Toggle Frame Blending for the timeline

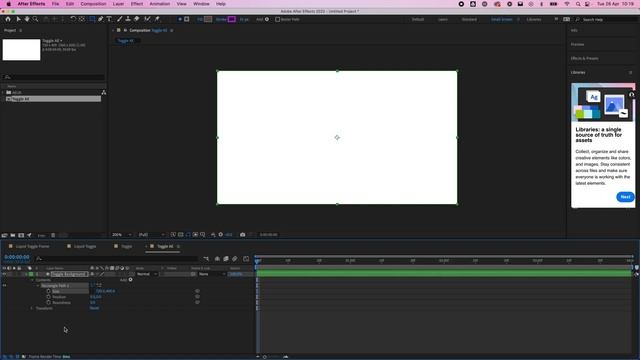[226, 258]
